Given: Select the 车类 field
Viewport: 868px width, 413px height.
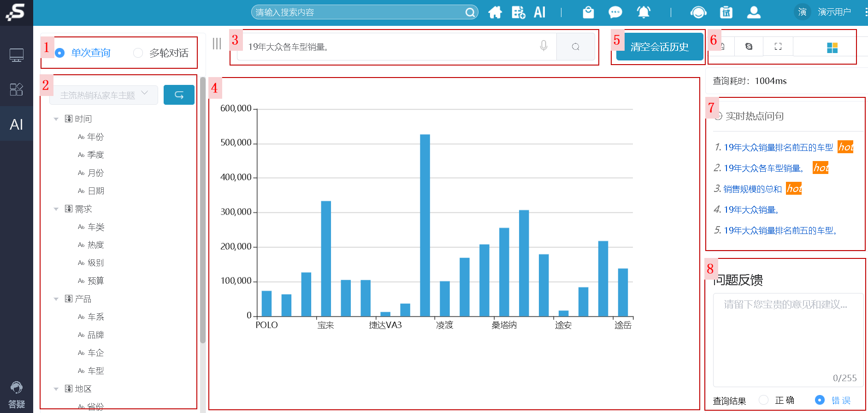Looking at the screenshot, I should tap(95, 227).
